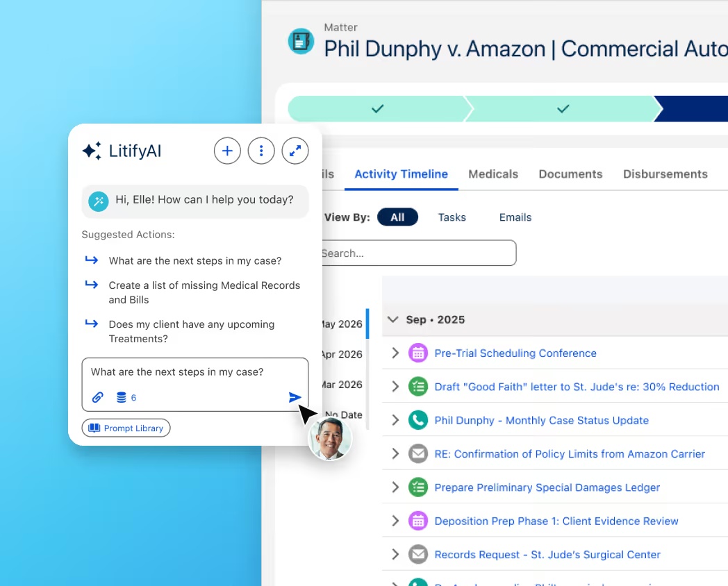Image resolution: width=728 pixels, height=586 pixels.
Task: Open the Medicals tab
Action: click(x=493, y=174)
